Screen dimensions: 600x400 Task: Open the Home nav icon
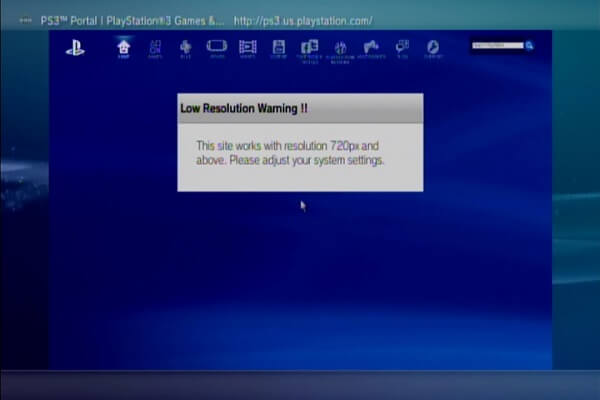pyautogui.click(x=124, y=49)
